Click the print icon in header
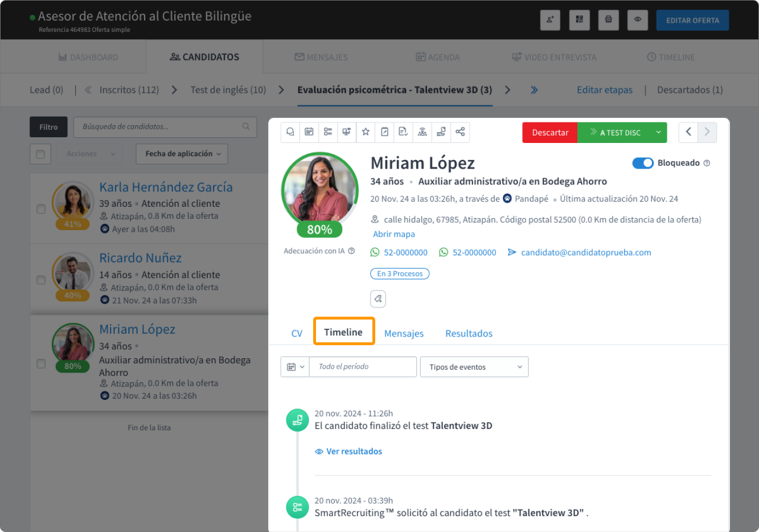759x532 pixels. (608, 20)
